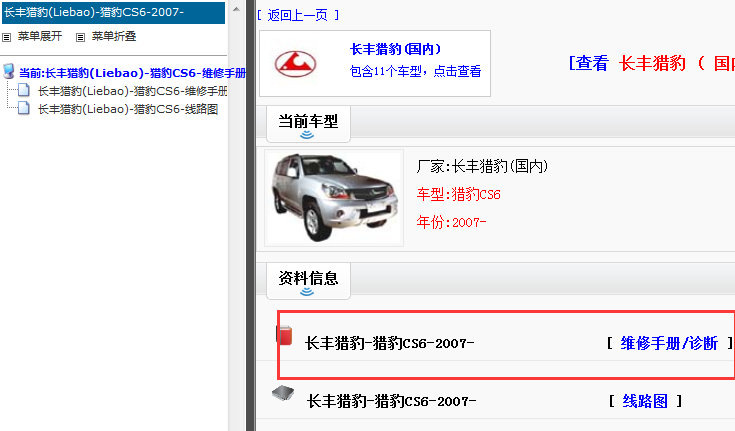Image resolution: width=735 pixels, height=431 pixels.
Task: Click 长丰猎豹-猎豹CS6-2007- in the manual row
Action: pos(390,343)
